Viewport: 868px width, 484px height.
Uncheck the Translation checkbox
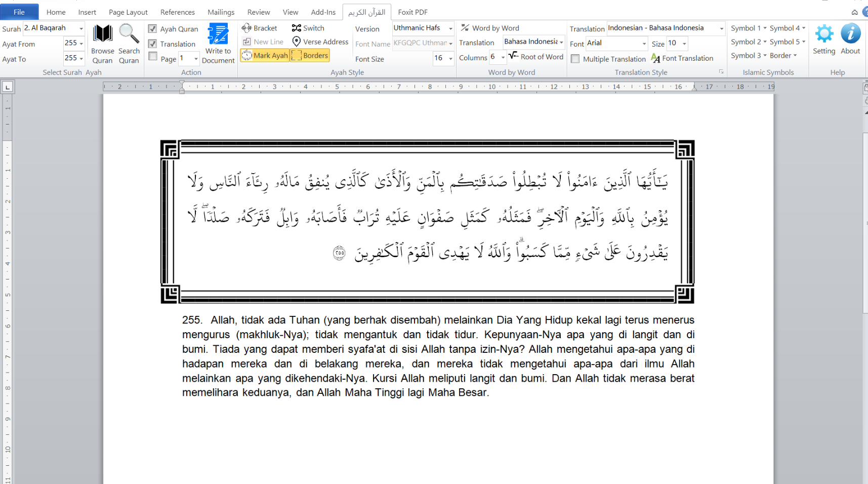[152, 44]
